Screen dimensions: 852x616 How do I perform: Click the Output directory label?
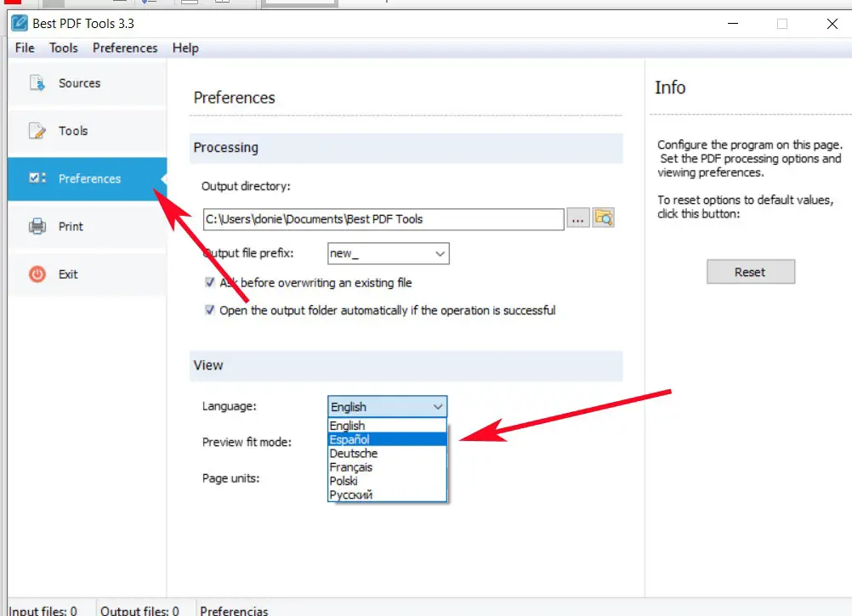[x=246, y=186]
